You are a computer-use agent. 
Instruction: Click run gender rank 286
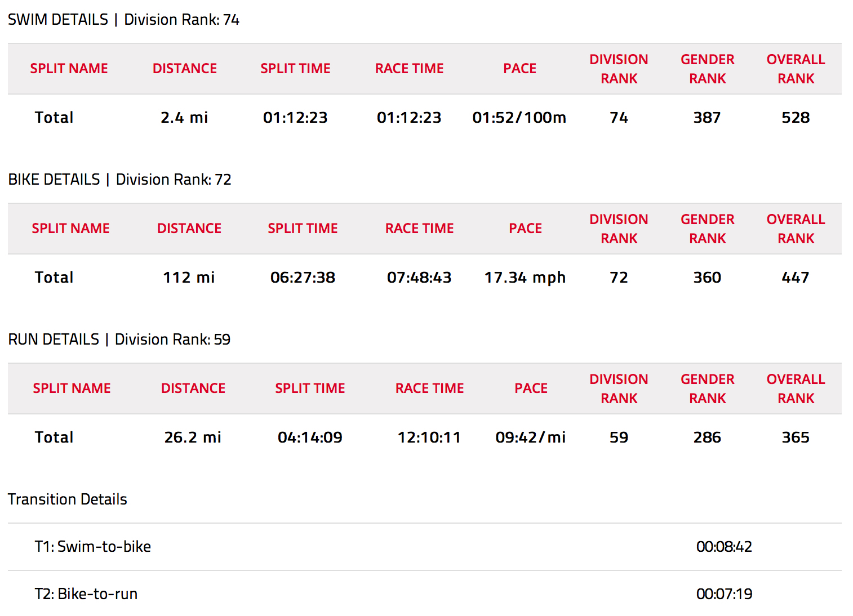(707, 437)
